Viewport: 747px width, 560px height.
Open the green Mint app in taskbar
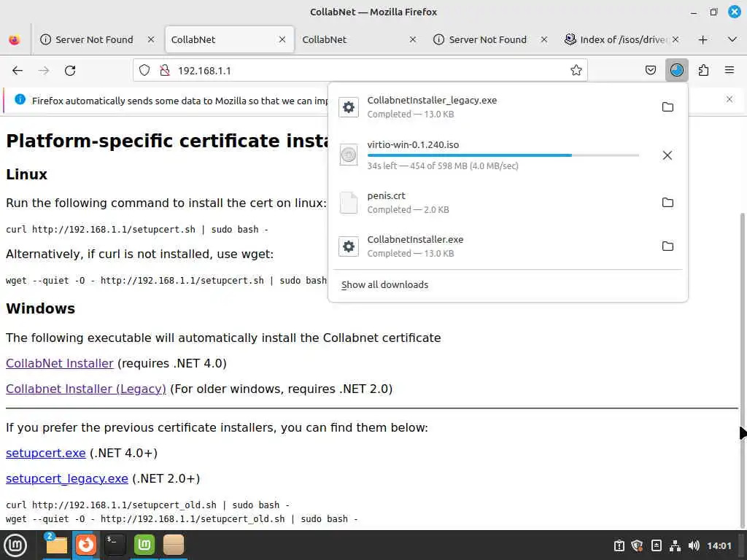(144, 545)
